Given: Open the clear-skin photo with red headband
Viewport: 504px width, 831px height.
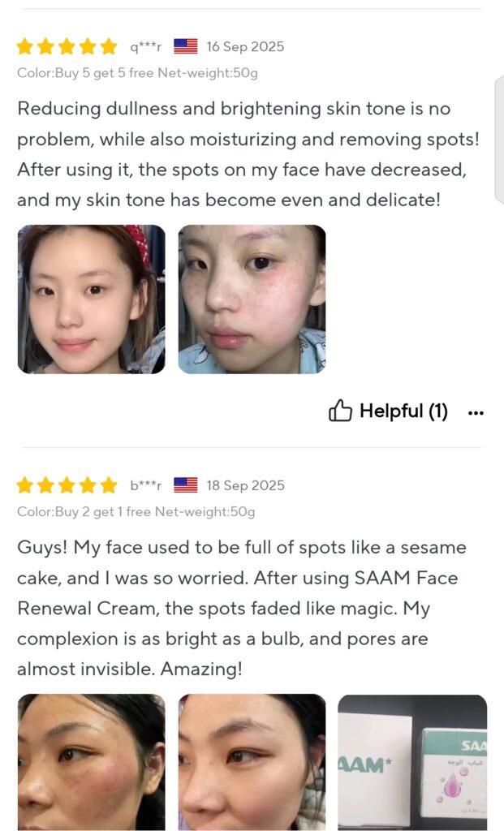Looking at the screenshot, I should coord(92,299).
